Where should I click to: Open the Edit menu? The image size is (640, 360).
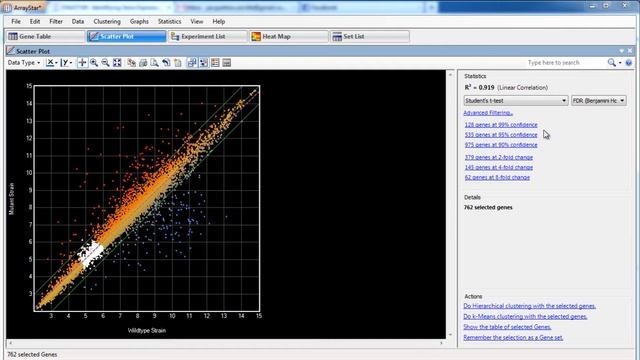35,21
